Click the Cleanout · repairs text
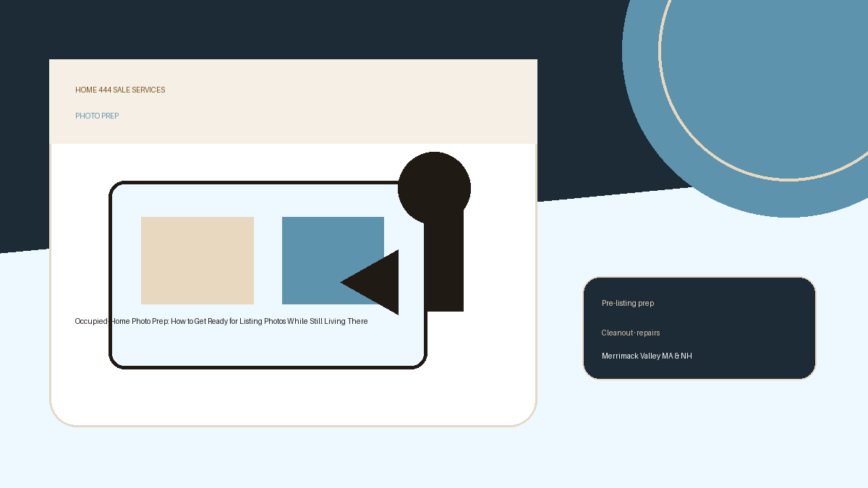Screen dimensions: 868x488 point(631,333)
